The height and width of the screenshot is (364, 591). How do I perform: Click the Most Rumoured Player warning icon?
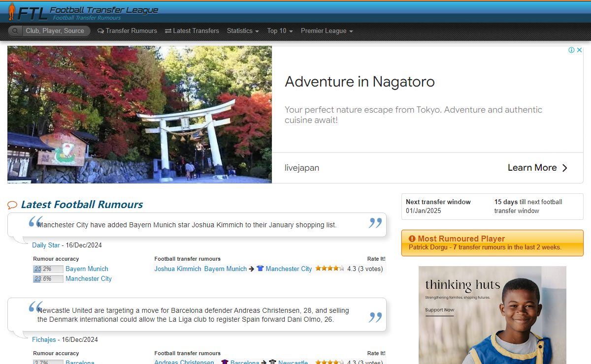[412, 239]
